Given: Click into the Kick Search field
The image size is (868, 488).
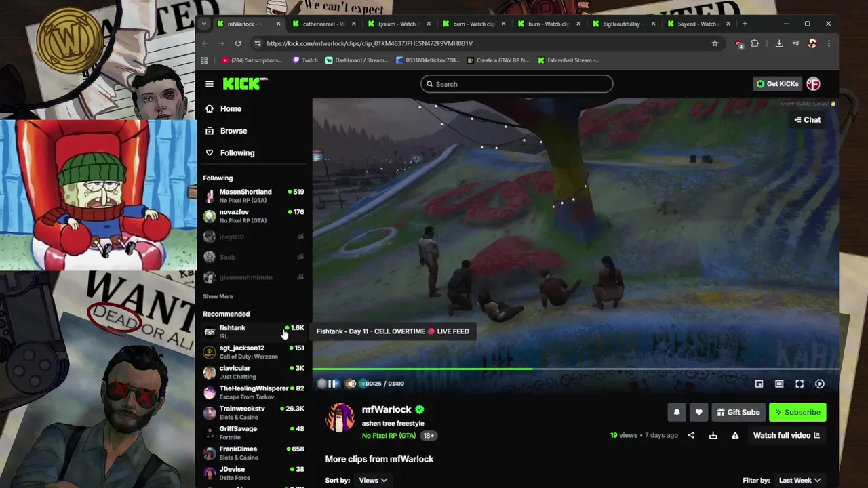Looking at the screenshot, I should coord(517,84).
